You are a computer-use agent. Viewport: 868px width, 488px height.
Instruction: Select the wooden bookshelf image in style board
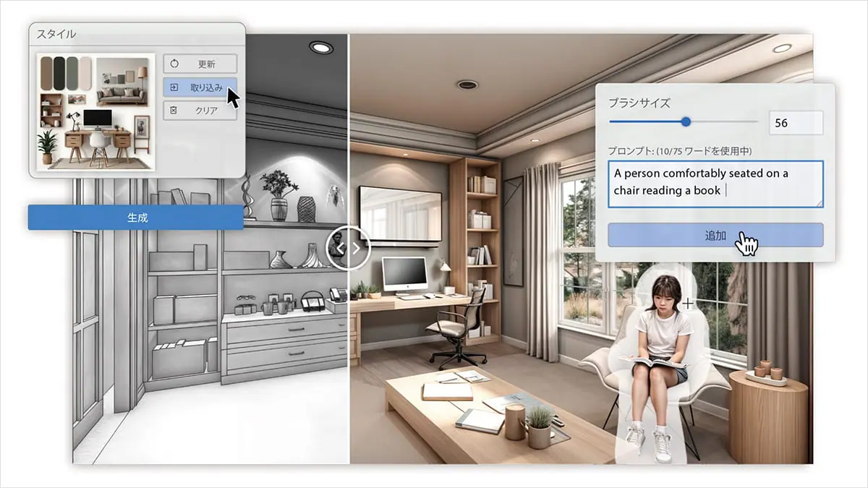point(51,110)
